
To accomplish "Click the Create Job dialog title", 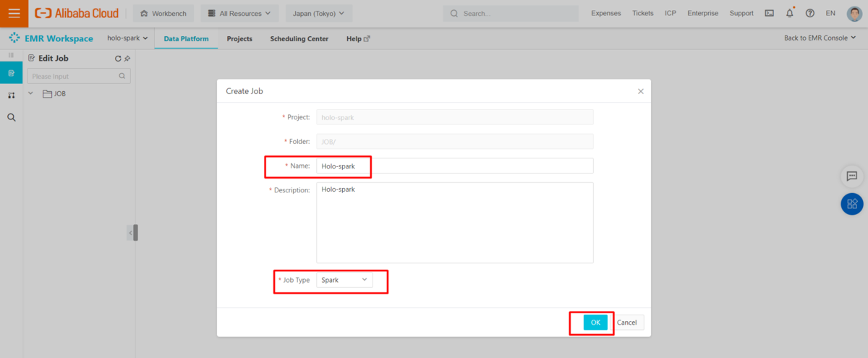I will click(244, 91).
